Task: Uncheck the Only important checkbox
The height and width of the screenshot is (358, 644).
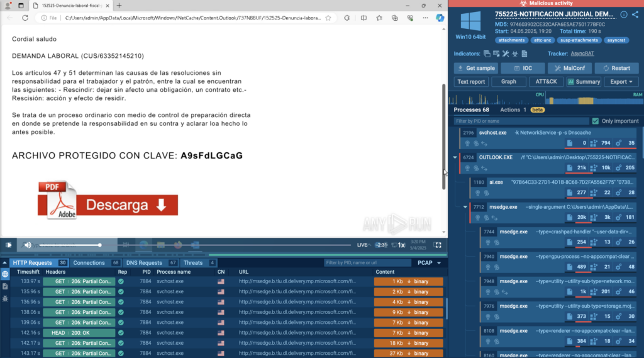Action: pos(595,121)
